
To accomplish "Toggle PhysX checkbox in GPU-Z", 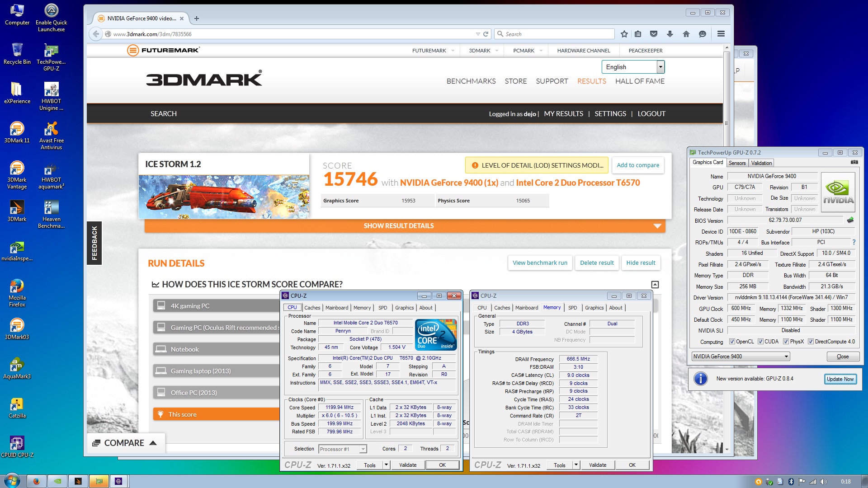I will [786, 342].
